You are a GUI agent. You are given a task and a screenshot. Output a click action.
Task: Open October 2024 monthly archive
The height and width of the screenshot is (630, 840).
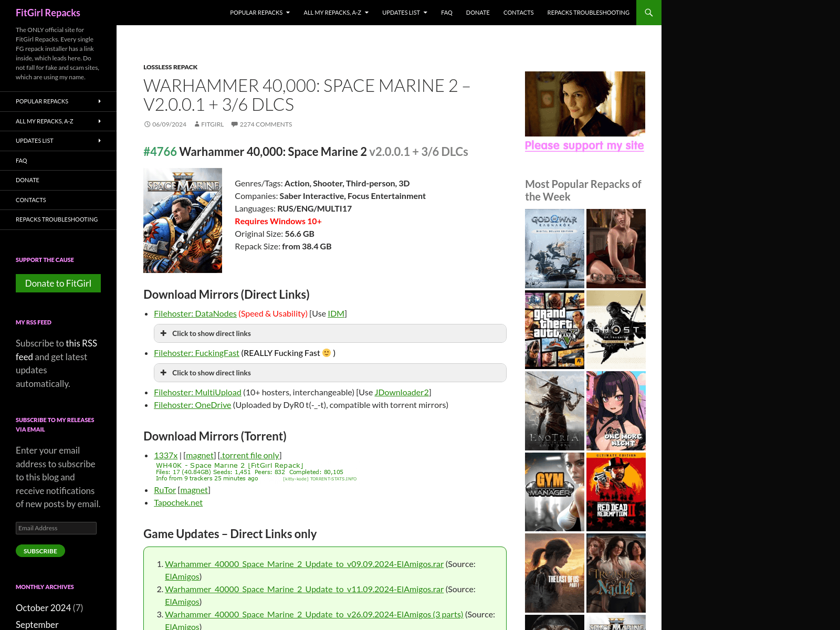pos(43,607)
